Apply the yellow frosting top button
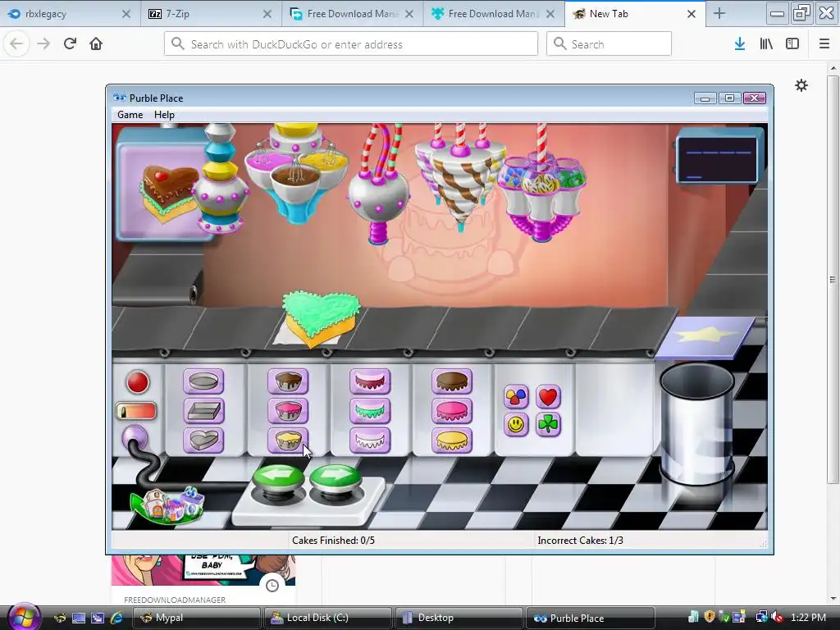Image resolution: width=840 pixels, height=630 pixels. pos(452,441)
